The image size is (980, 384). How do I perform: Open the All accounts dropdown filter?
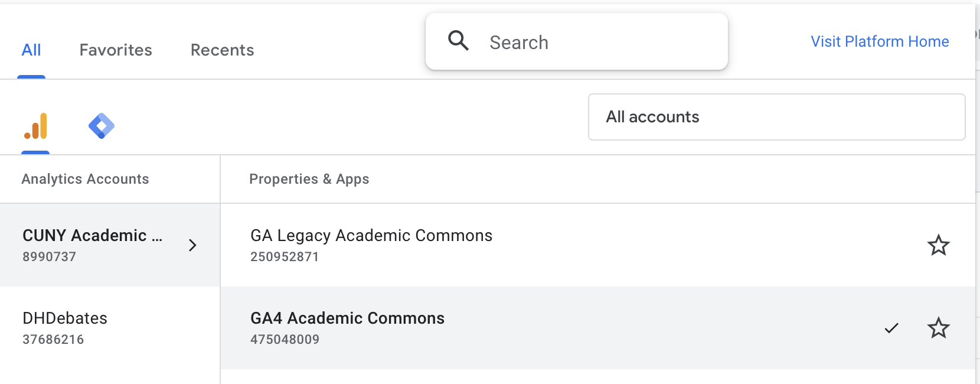point(776,117)
